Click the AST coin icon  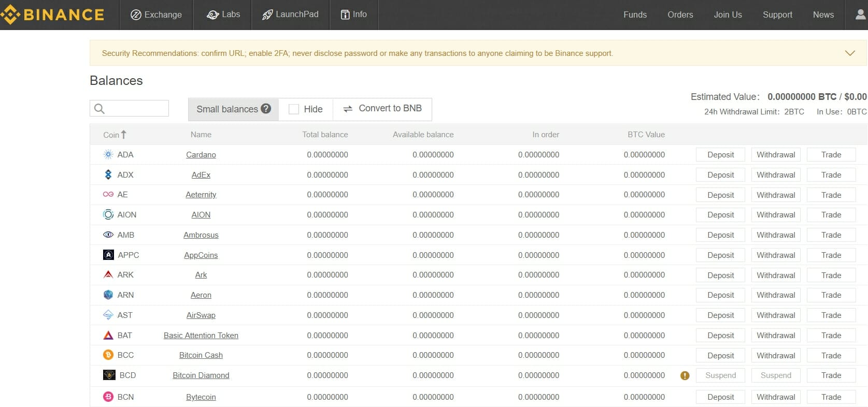[108, 315]
